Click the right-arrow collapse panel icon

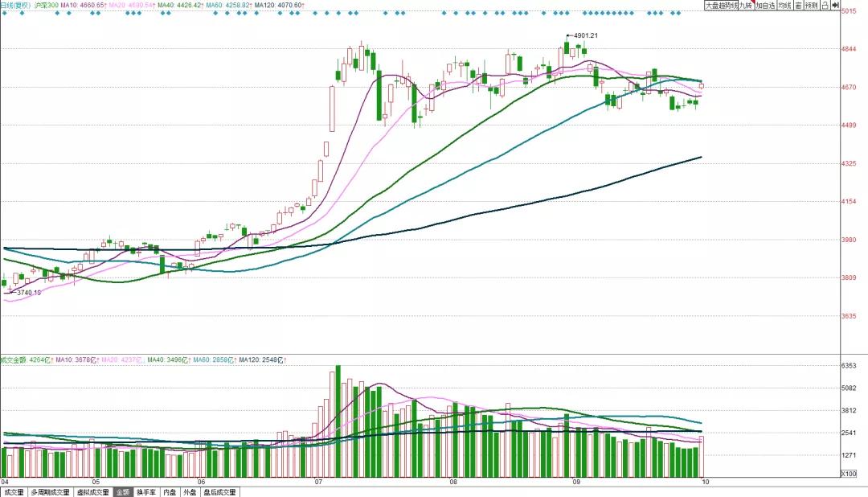point(835,5)
